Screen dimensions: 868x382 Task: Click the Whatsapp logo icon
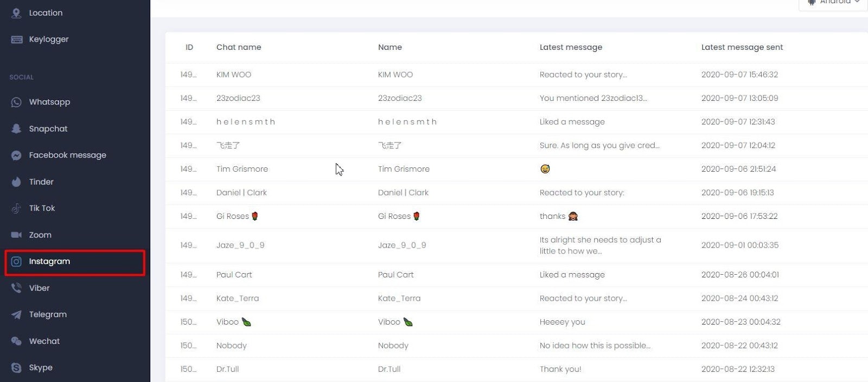coord(16,102)
